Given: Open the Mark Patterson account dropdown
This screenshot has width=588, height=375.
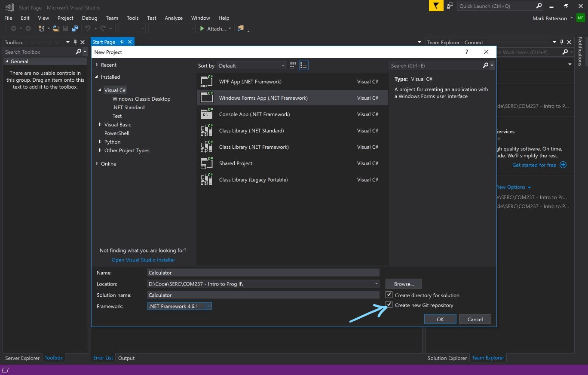Looking at the screenshot, I should pyautogui.click(x=572, y=18).
